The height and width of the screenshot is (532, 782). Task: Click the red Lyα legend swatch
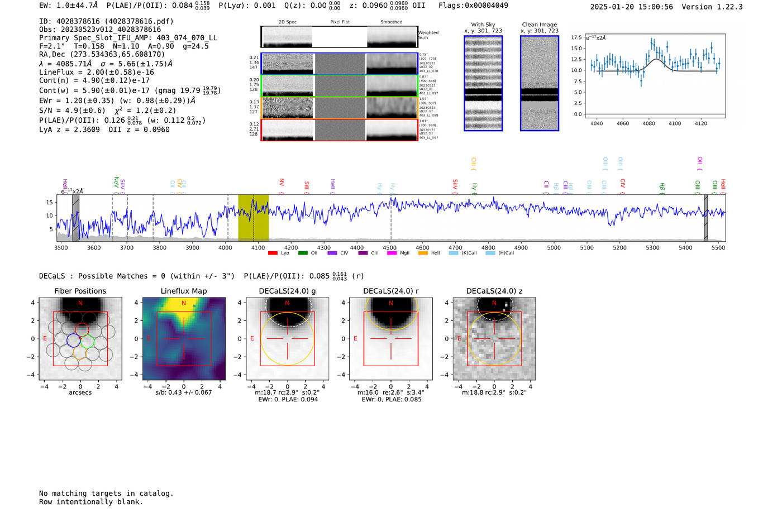(273, 253)
